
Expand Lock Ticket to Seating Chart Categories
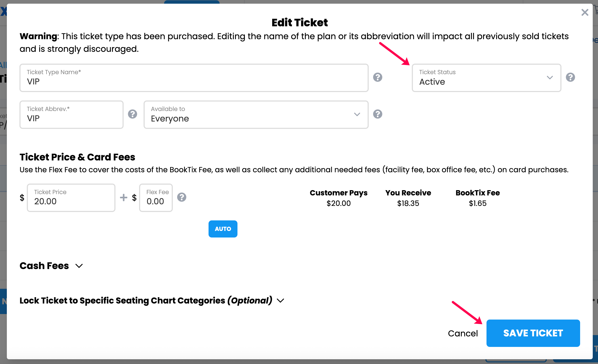pos(152,300)
